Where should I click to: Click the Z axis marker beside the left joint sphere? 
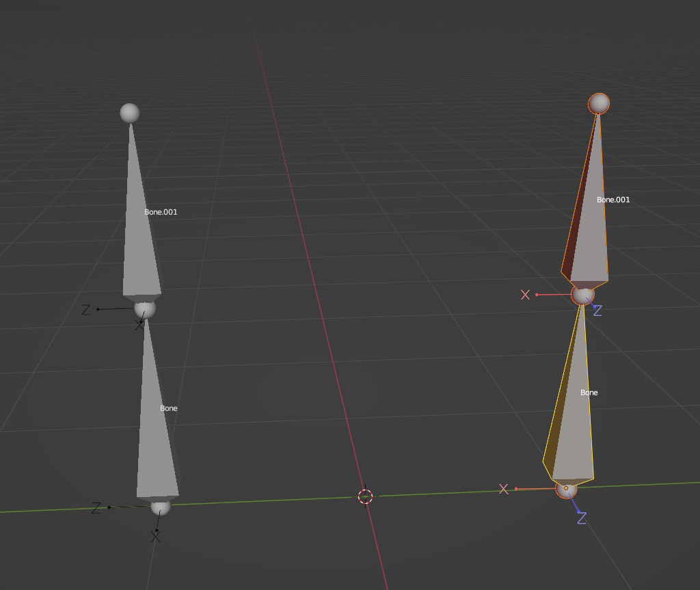point(89,309)
